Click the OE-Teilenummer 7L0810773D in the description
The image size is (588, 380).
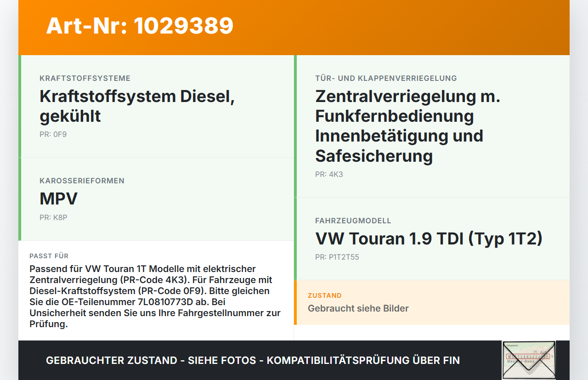pos(164,302)
